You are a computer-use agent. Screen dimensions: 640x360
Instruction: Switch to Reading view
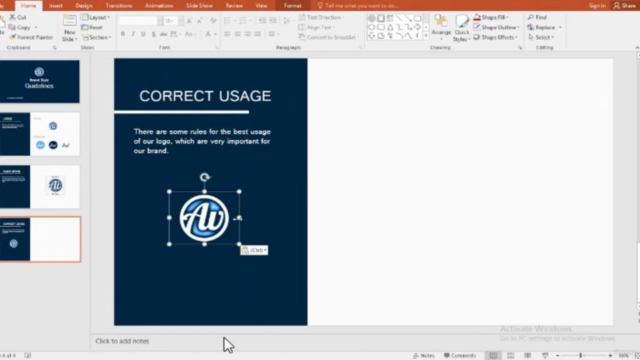tap(528, 356)
